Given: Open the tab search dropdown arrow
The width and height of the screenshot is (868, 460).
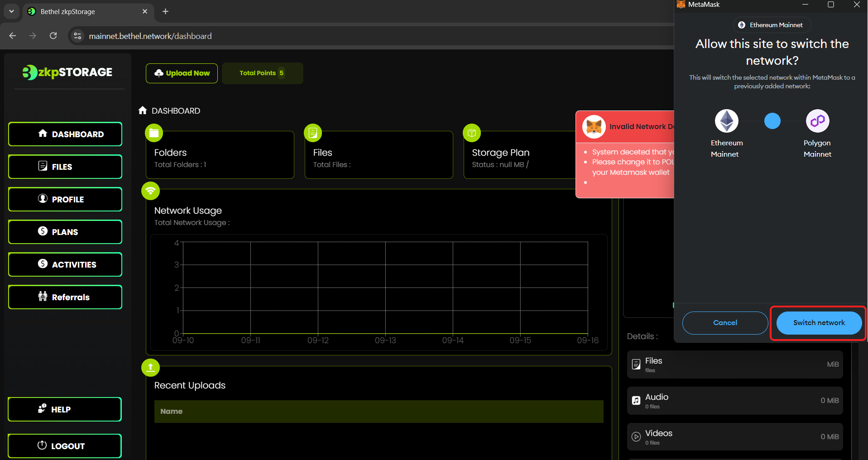Looking at the screenshot, I should click(11, 11).
